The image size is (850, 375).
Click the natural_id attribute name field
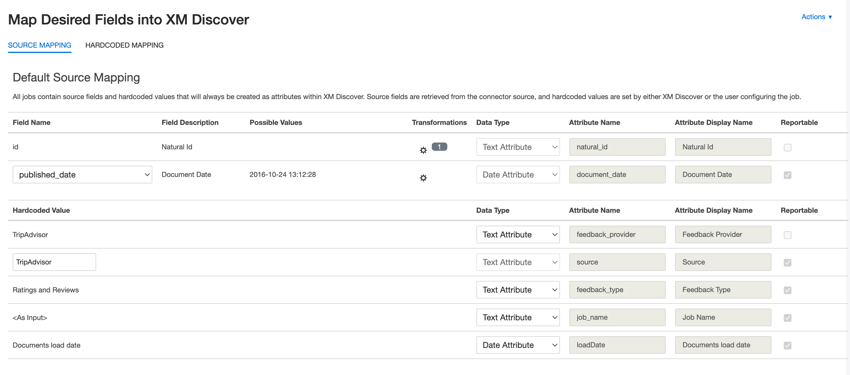point(617,147)
